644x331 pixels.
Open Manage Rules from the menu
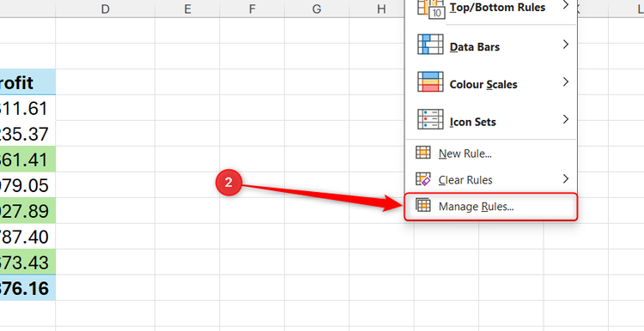pyautogui.click(x=491, y=207)
